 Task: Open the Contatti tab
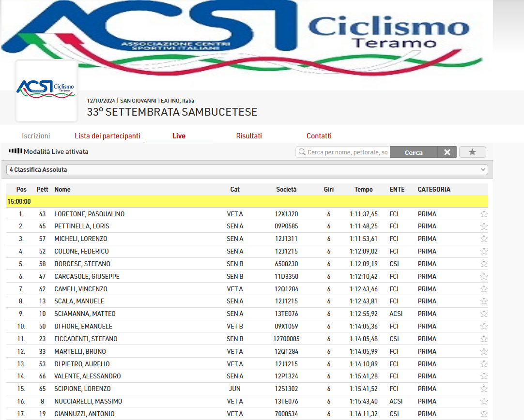[319, 136]
